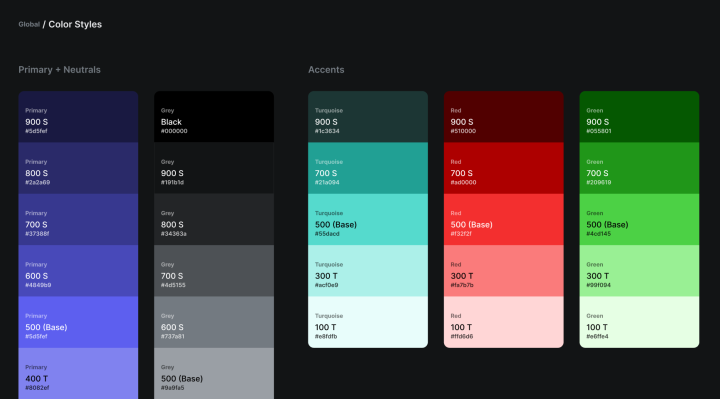
Task: Click the #f32f2f hex code text
Action: point(461,234)
